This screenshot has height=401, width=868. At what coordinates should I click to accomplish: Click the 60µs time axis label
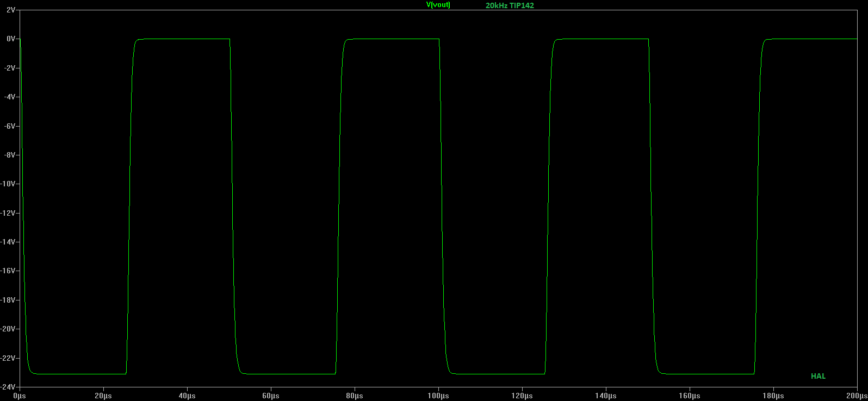[x=271, y=396]
